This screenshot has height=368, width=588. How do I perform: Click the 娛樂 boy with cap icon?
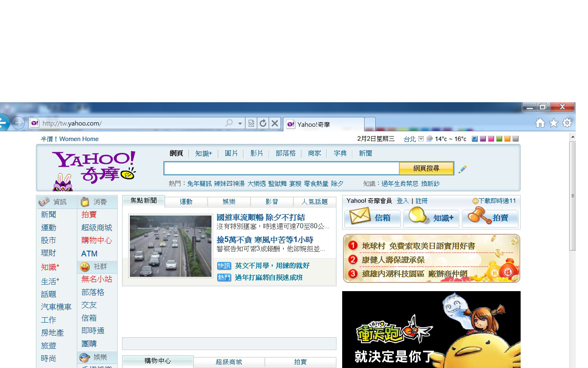85,357
